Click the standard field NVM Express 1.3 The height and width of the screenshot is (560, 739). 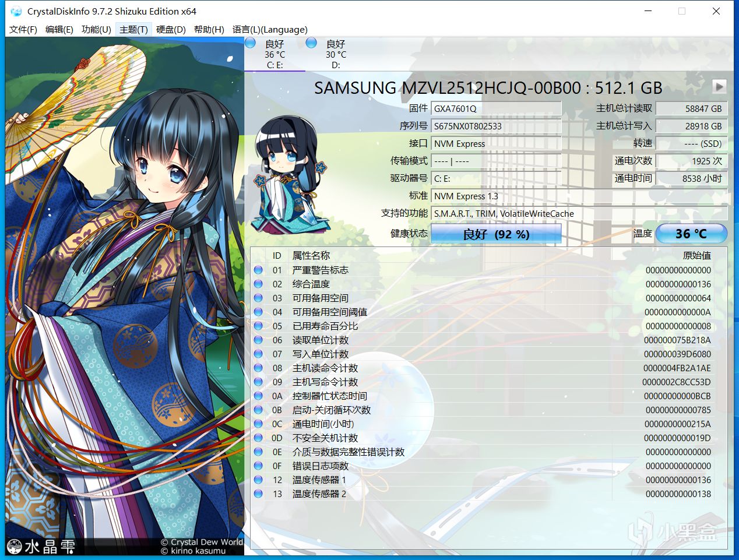579,196
